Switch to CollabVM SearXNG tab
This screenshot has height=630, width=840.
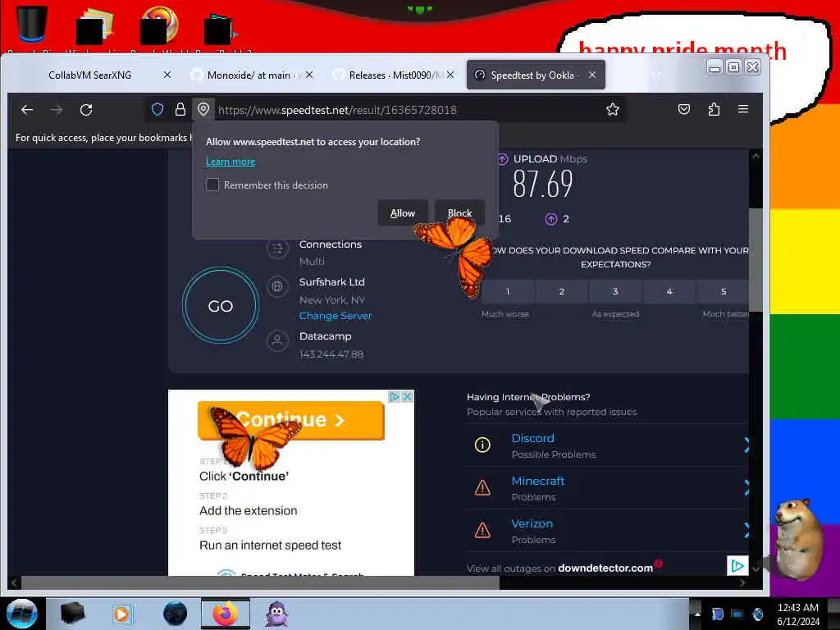coord(90,75)
